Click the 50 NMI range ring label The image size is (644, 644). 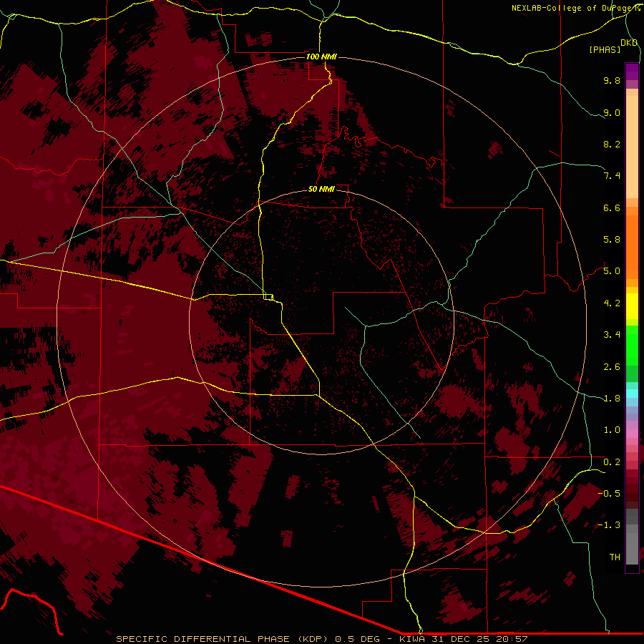point(321,189)
